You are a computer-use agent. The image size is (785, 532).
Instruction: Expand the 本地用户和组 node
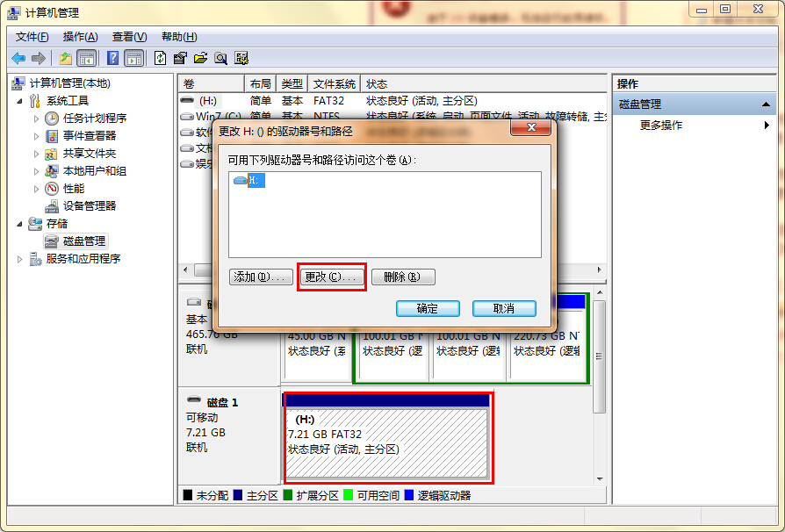(x=36, y=171)
